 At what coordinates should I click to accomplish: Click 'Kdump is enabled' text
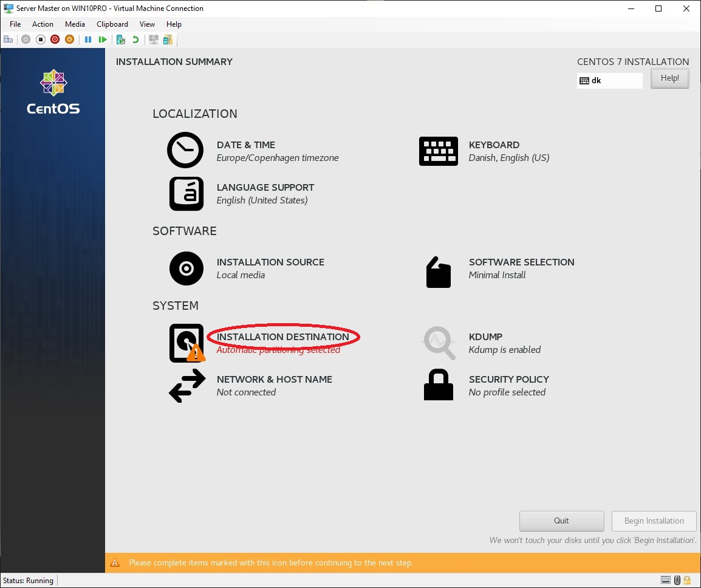coord(505,350)
